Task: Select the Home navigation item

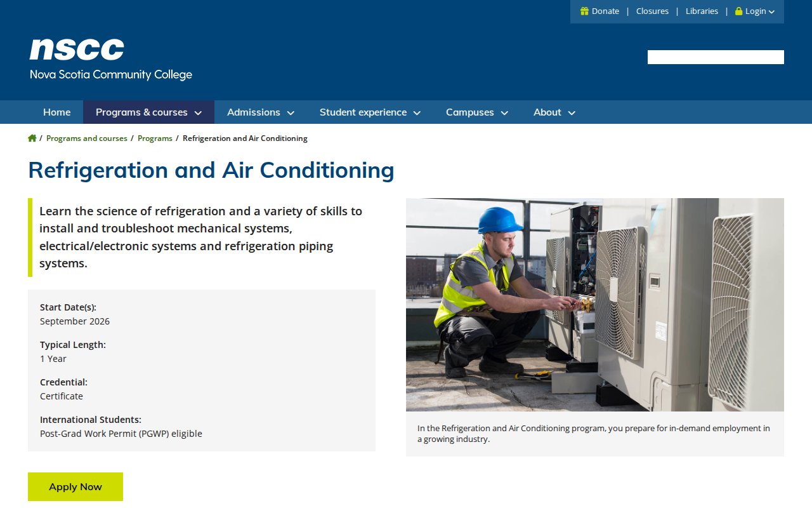Action: pyautogui.click(x=56, y=112)
